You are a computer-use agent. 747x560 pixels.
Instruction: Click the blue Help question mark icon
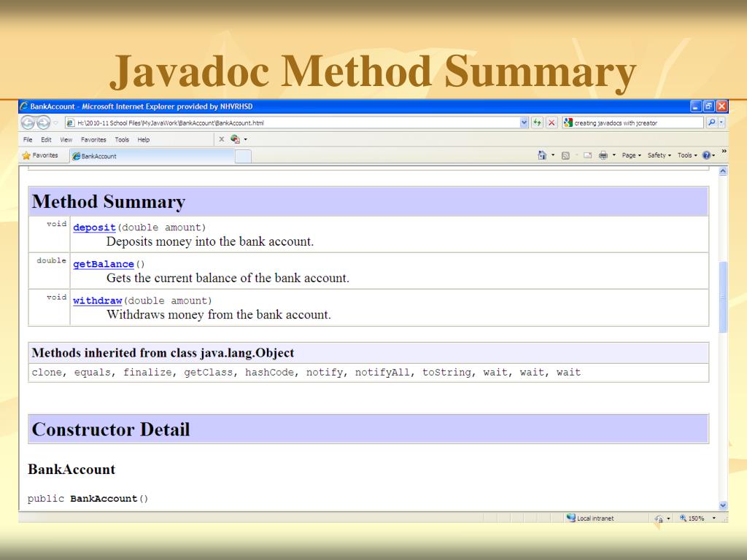tap(706, 155)
